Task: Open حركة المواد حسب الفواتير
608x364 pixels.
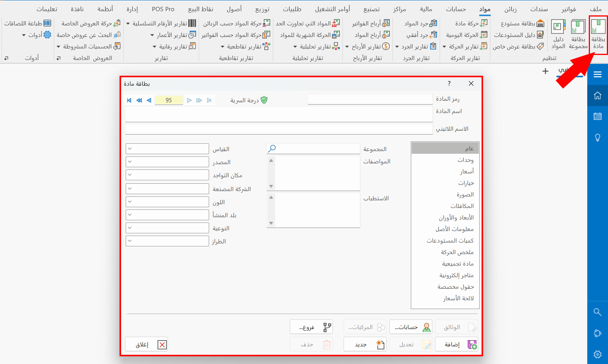Action: (236, 35)
